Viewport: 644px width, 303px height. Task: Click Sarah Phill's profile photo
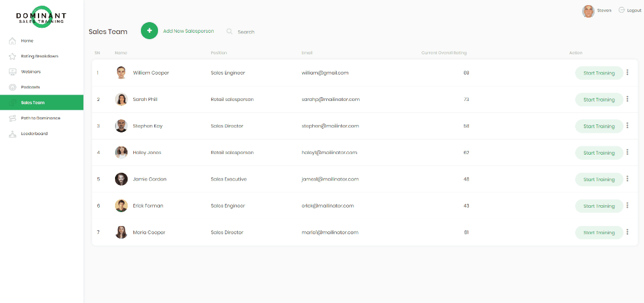point(121,99)
